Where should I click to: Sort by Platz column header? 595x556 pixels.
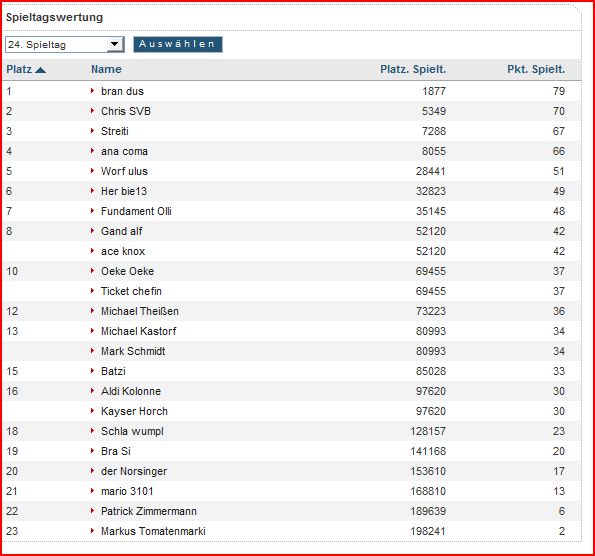coord(19,69)
